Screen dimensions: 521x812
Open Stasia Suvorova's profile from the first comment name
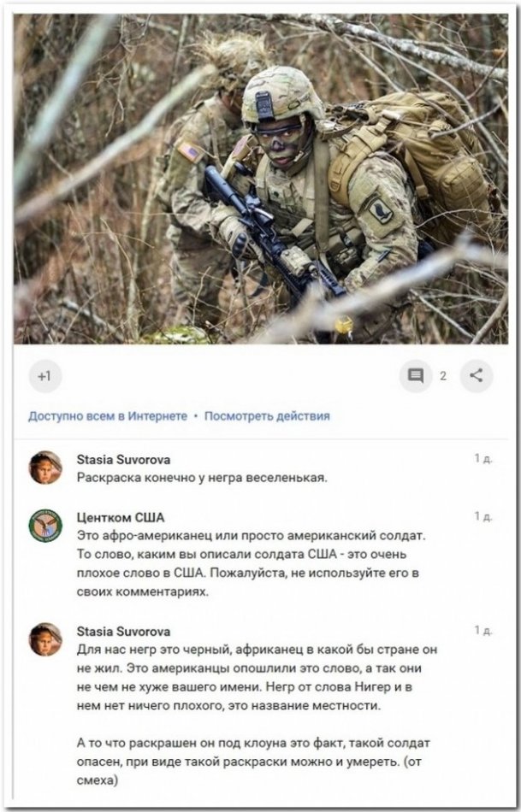tap(123, 459)
